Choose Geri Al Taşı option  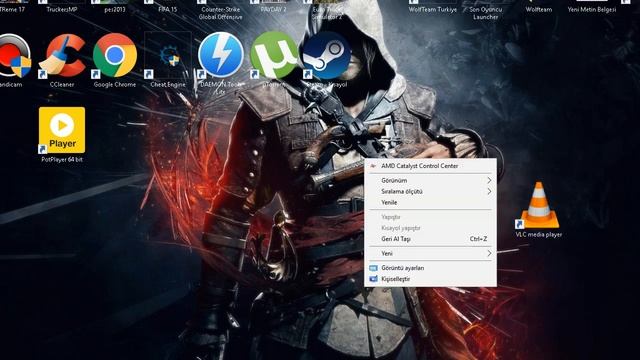tap(431, 239)
